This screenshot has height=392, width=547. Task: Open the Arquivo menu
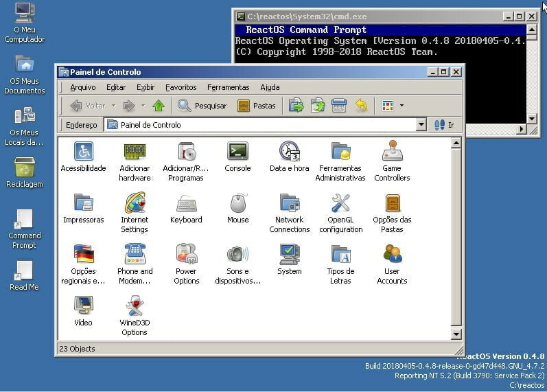click(82, 87)
